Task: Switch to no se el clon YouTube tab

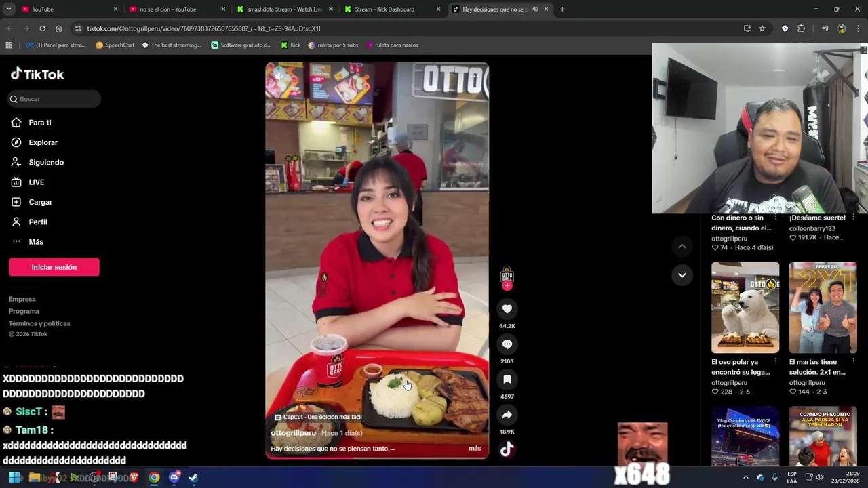Action: tap(176, 9)
